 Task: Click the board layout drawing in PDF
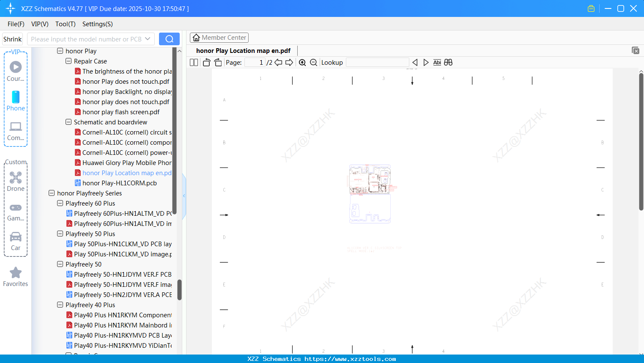(x=370, y=194)
